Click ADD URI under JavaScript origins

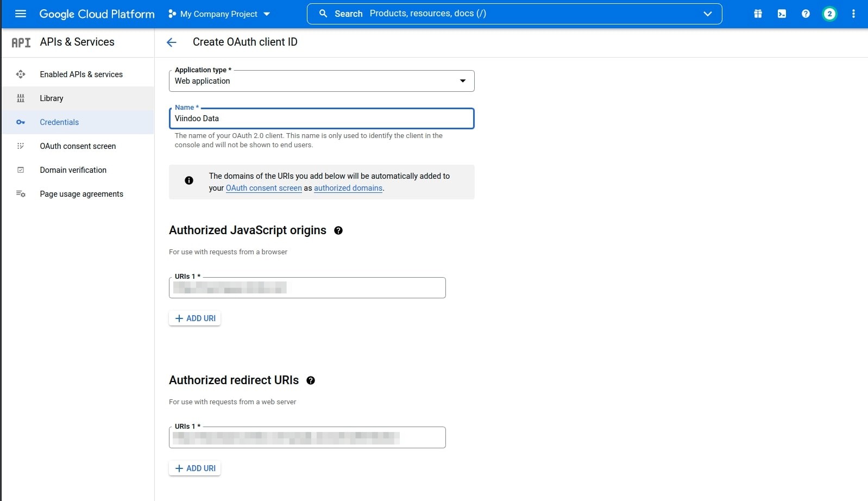pyautogui.click(x=195, y=318)
